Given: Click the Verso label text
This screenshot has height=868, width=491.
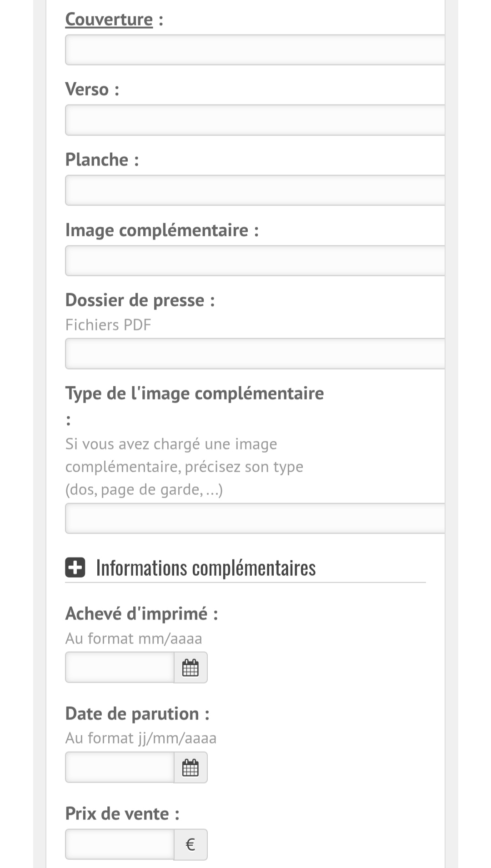Looking at the screenshot, I should [x=87, y=90].
